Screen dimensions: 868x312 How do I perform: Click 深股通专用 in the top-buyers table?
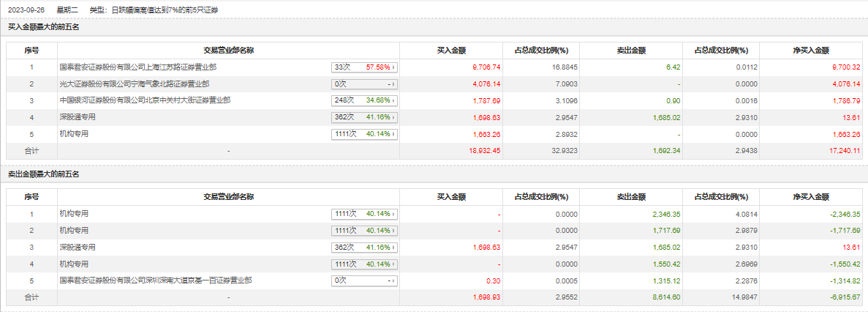pos(78,116)
